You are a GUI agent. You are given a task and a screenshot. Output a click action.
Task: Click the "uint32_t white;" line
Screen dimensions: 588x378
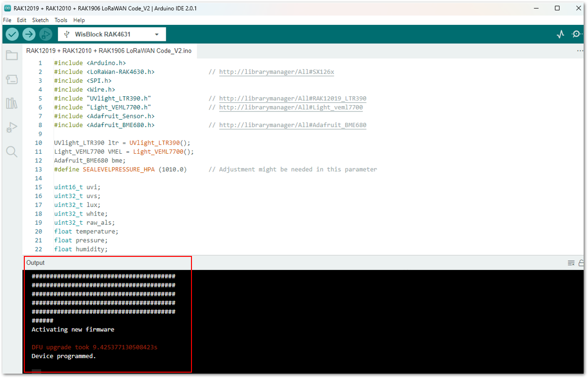pyautogui.click(x=81, y=214)
